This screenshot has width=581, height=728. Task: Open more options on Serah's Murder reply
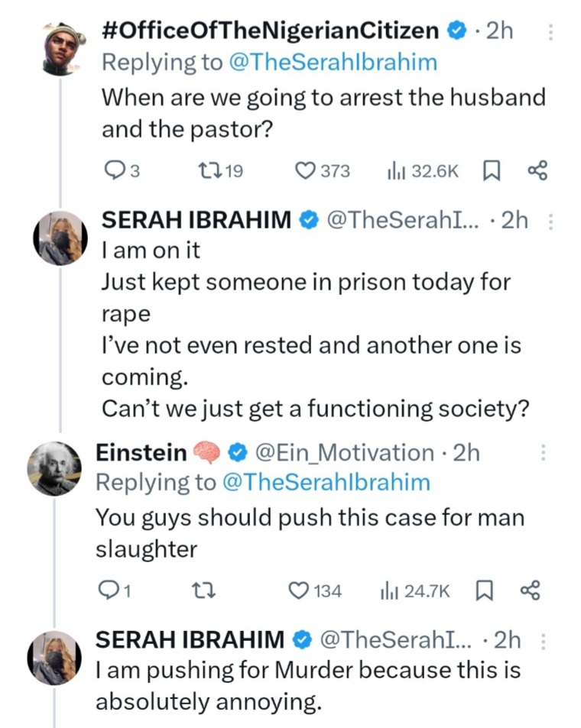tap(544, 640)
